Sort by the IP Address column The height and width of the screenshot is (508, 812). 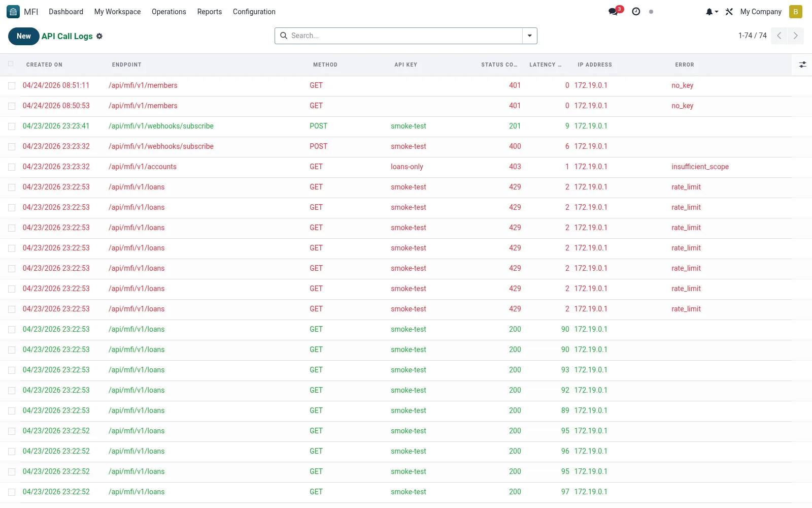tap(595, 65)
